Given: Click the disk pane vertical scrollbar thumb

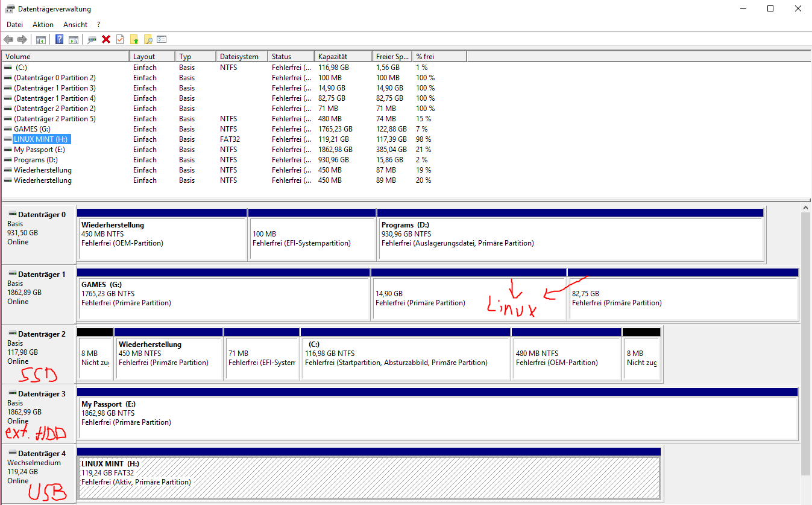Looking at the screenshot, I should [806, 343].
